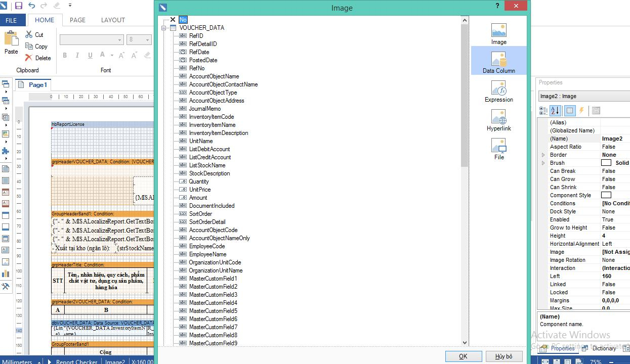This screenshot has height=364, width=630.
Task: Open the font size dropdown
Action: [147, 40]
